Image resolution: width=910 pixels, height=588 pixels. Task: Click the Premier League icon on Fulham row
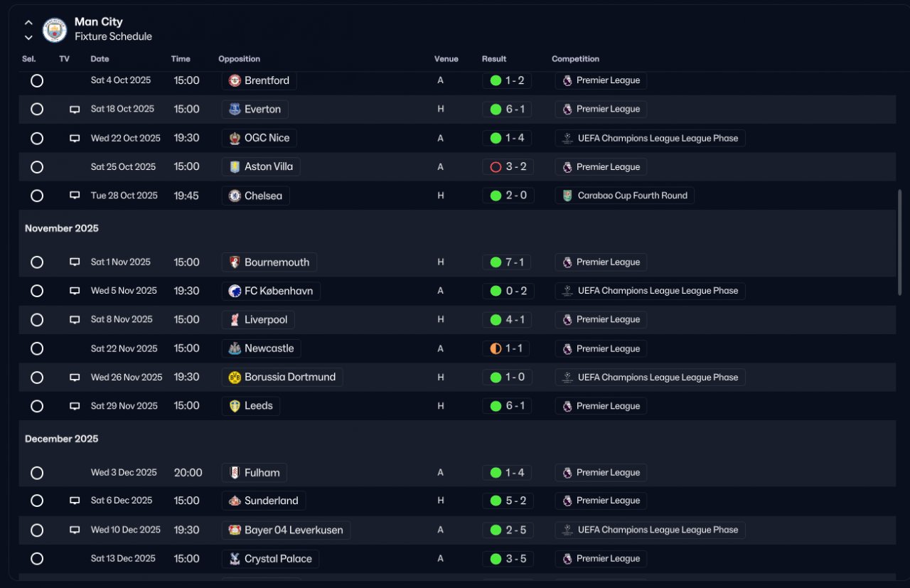[567, 472]
